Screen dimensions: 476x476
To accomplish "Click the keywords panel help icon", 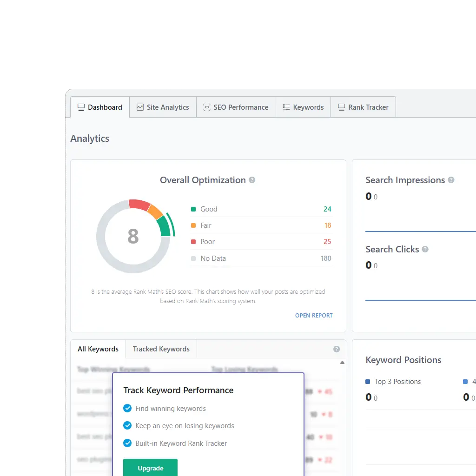I will 337,349.
